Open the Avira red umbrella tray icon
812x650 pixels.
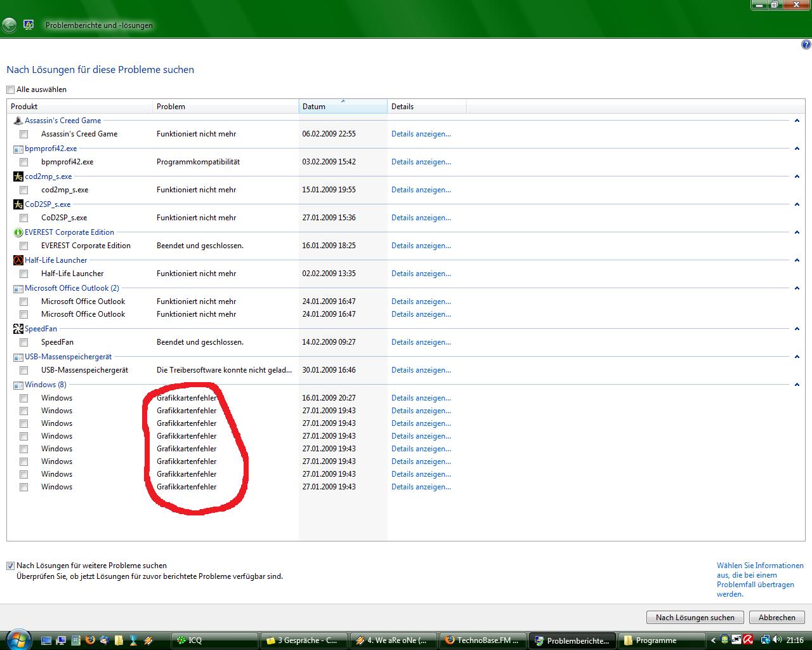[x=748, y=640]
